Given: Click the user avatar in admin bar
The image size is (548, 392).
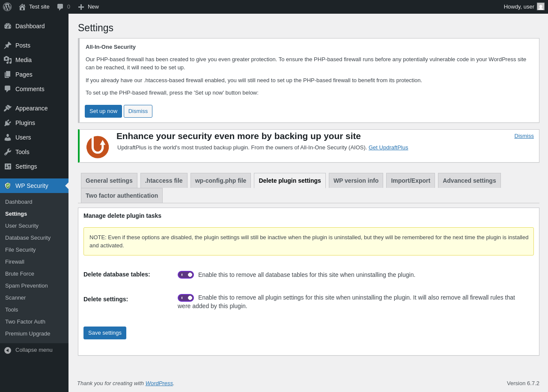Looking at the screenshot, I should coord(541,7).
